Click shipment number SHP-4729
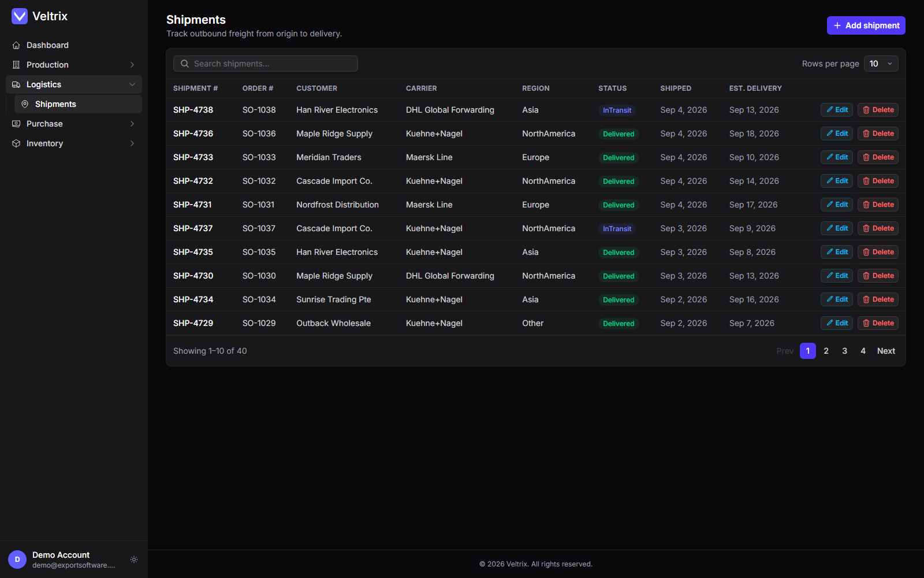Image resolution: width=924 pixels, height=578 pixels. tap(193, 323)
